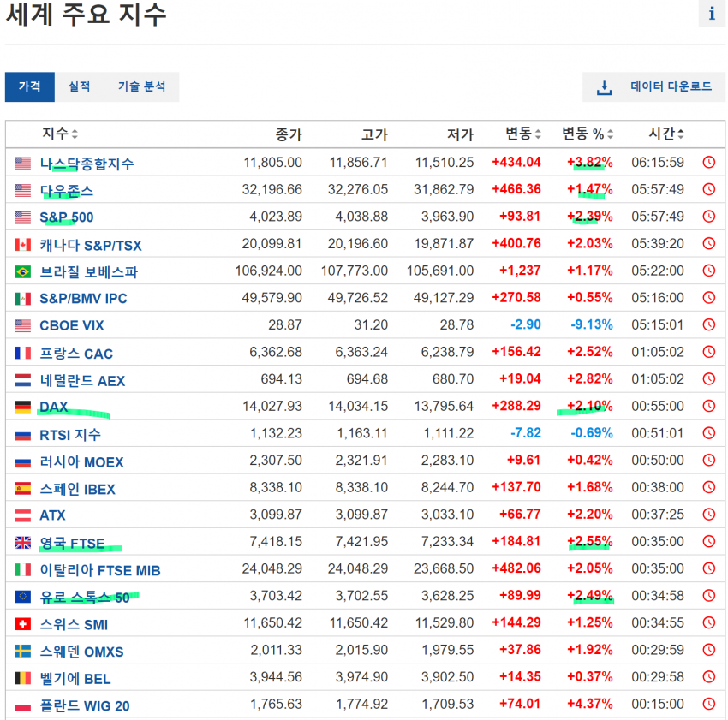Screen dimensions: 728x720
Task: Open the 벨기에 BEL link
Action: (75, 679)
